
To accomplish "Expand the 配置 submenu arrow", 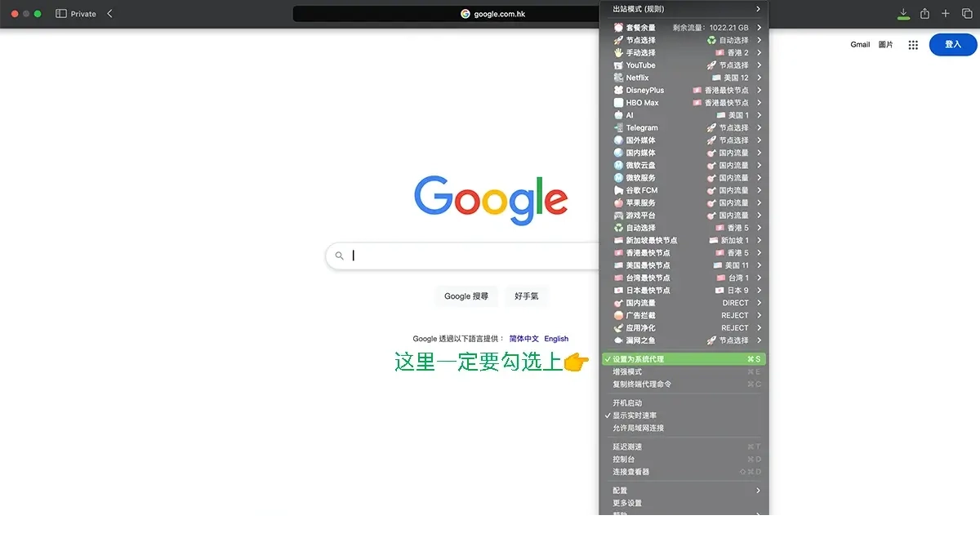I will pyautogui.click(x=758, y=491).
